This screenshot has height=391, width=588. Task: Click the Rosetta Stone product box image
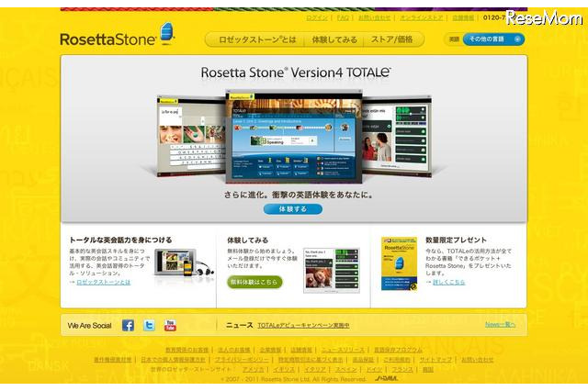(399, 263)
